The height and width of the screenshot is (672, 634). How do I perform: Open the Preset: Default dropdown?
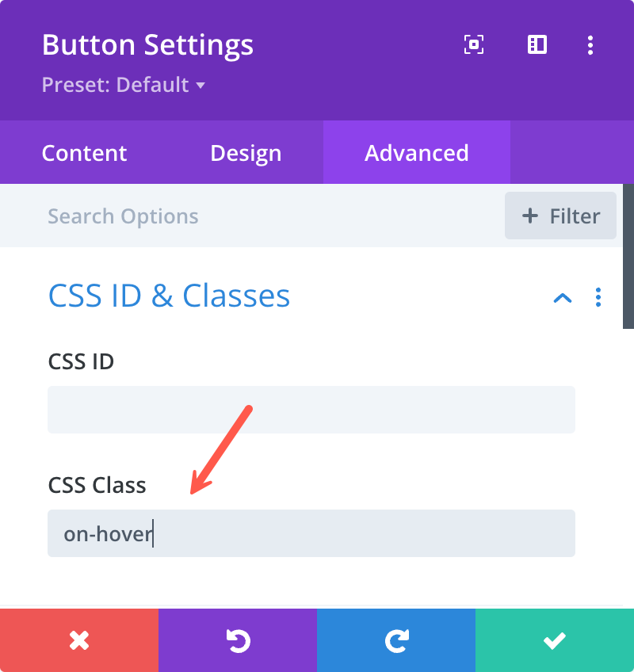[x=124, y=85]
